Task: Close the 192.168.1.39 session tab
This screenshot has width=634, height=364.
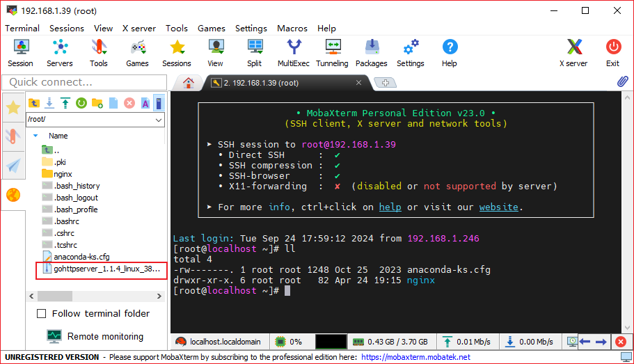Action: pyautogui.click(x=358, y=83)
